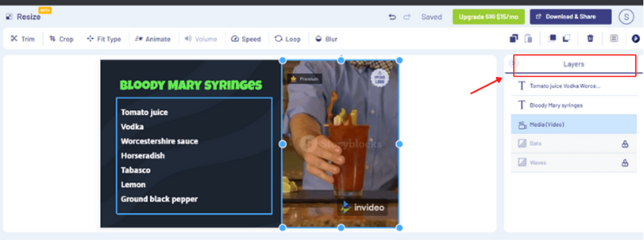
Task: Open the Fit Type options
Action: coord(103,39)
